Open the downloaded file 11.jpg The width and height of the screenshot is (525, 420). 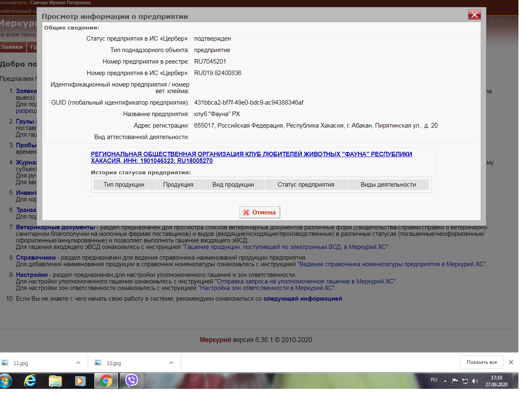click(21, 363)
